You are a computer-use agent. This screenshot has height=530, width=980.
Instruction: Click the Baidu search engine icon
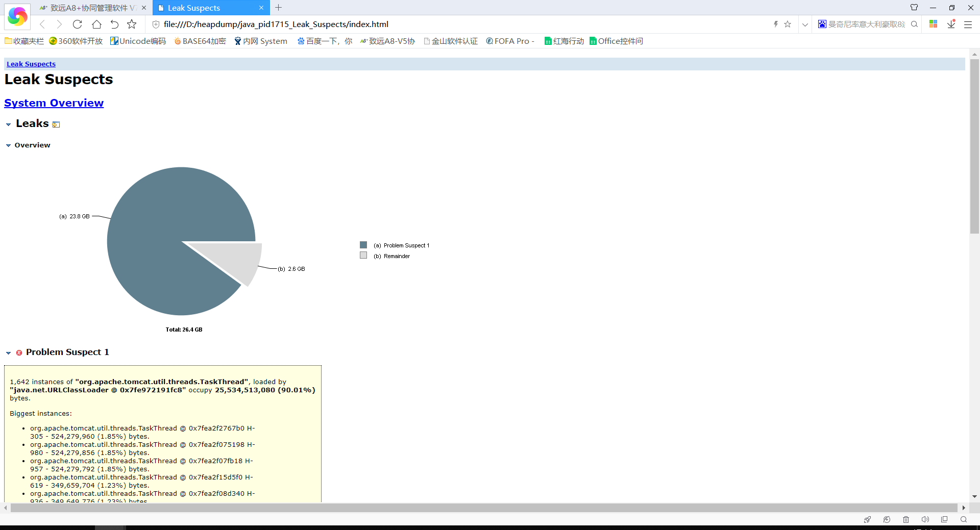coord(822,24)
